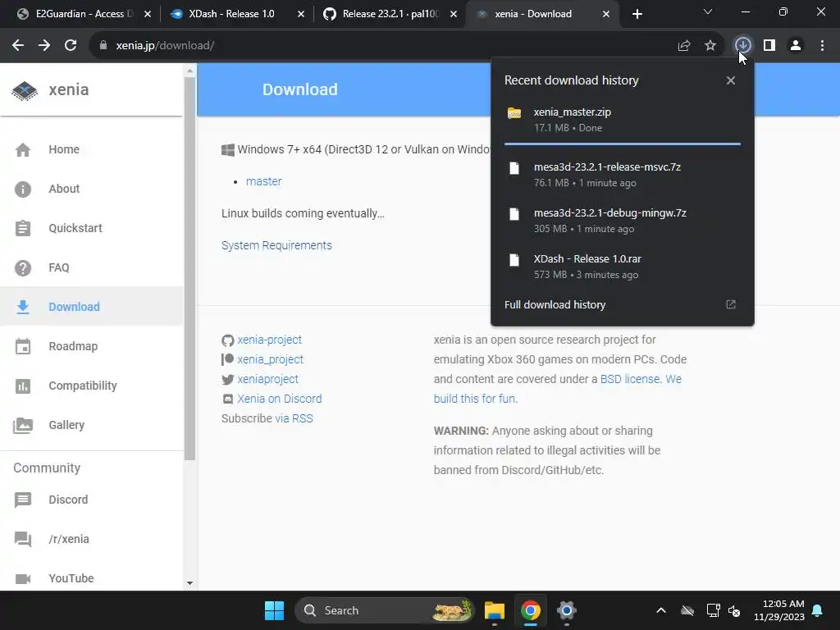Open the browser side panel icon
The height and width of the screenshot is (630, 840).
point(769,46)
